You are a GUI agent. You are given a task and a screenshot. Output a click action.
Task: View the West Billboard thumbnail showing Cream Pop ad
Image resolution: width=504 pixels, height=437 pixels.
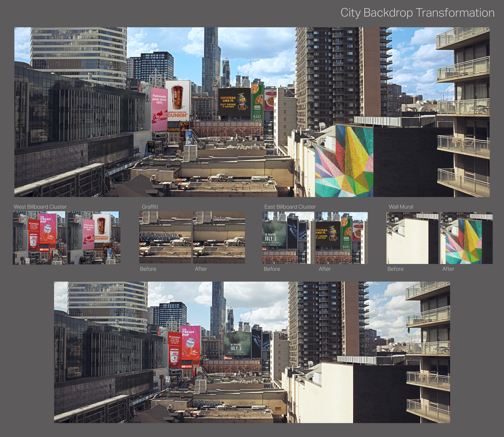pyautogui.click(x=40, y=238)
